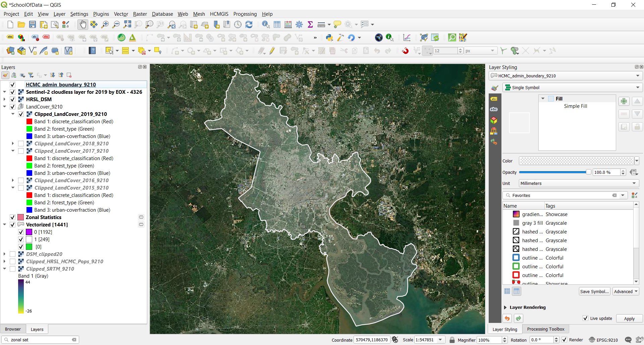Enable snapping with the red magnet icon
The width and height of the screenshot is (644, 345).
pyautogui.click(x=405, y=51)
